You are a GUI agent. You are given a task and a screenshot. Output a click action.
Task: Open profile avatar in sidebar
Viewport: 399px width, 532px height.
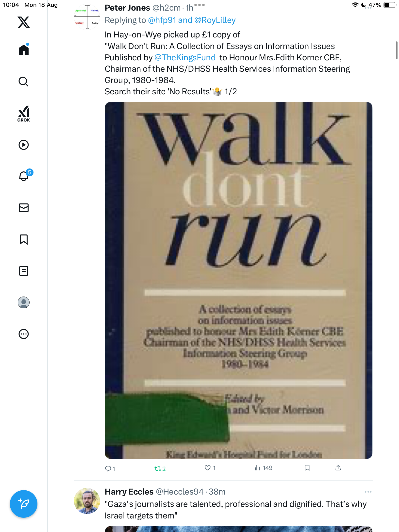point(24,302)
